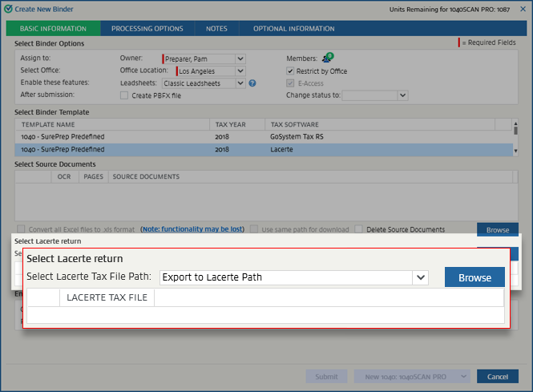
Task: Open the Notes tab
Action: tap(216, 29)
